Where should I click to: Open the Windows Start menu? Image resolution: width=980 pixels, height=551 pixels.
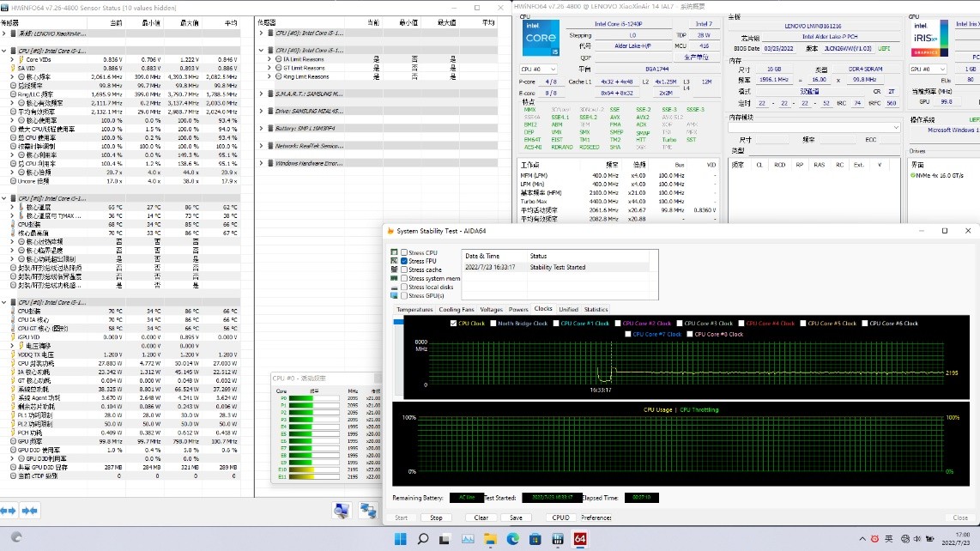(x=400, y=539)
